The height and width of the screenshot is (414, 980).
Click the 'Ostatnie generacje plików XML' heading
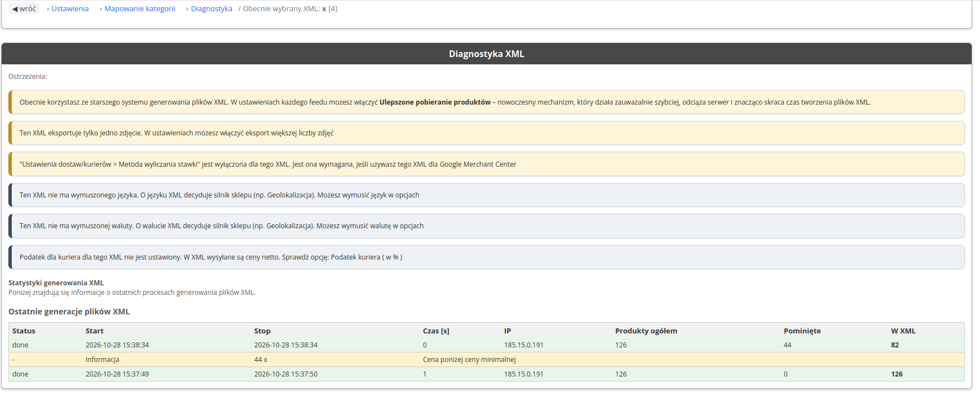pyautogui.click(x=69, y=312)
